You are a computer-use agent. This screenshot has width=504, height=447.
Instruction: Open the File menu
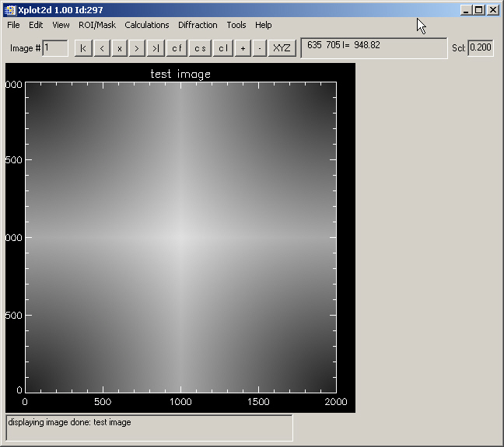(13, 25)
